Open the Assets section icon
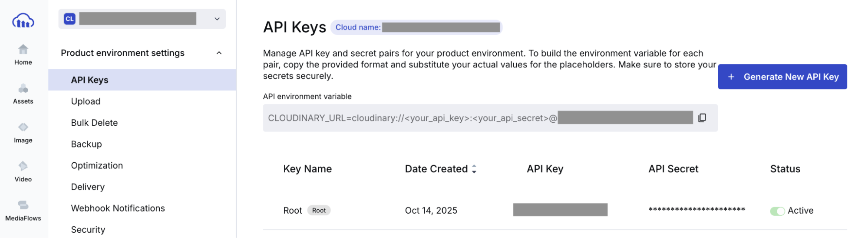868x238 pixels. (x=23, y=88)
